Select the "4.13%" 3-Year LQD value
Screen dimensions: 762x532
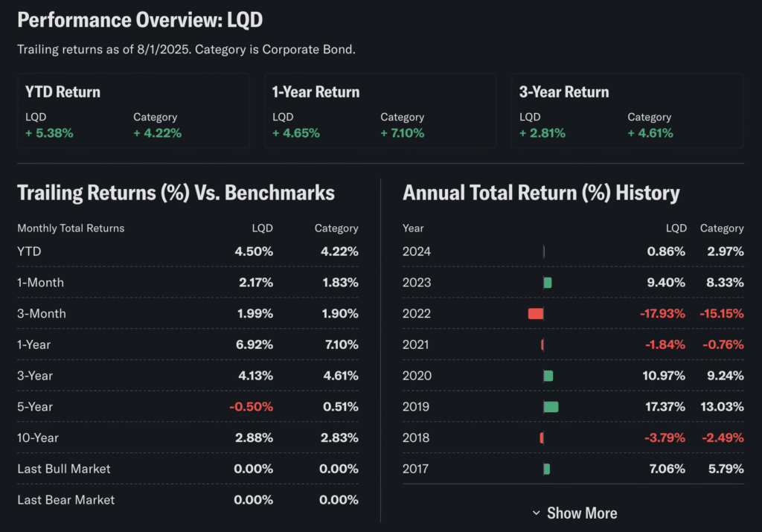256,376
